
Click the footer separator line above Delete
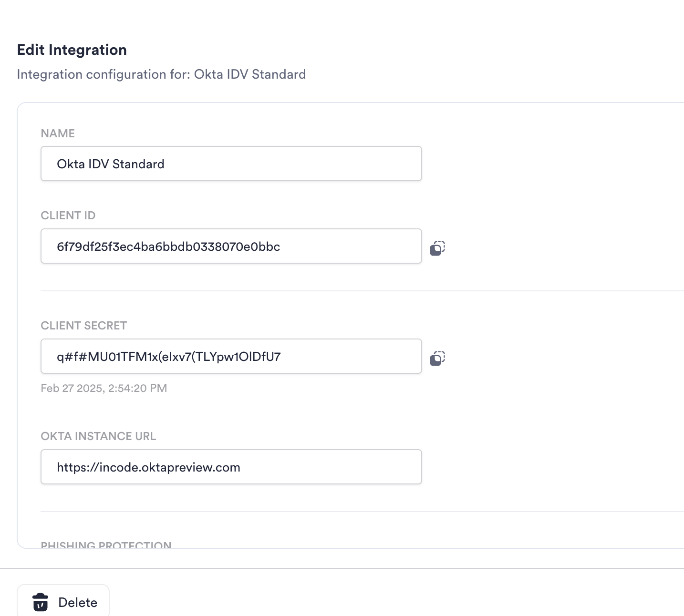click(x=342, y=568)
